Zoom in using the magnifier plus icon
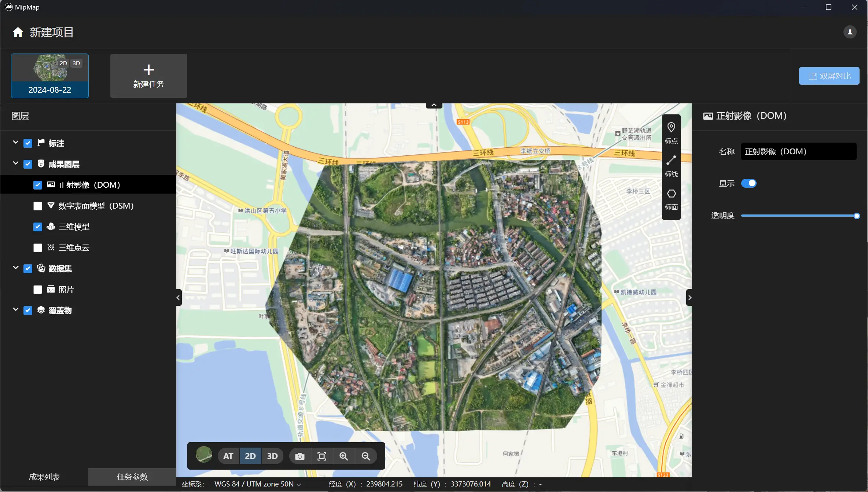 343,456
